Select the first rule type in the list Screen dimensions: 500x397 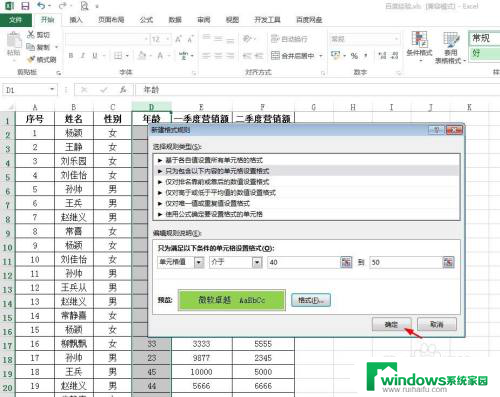coord(306,160)
